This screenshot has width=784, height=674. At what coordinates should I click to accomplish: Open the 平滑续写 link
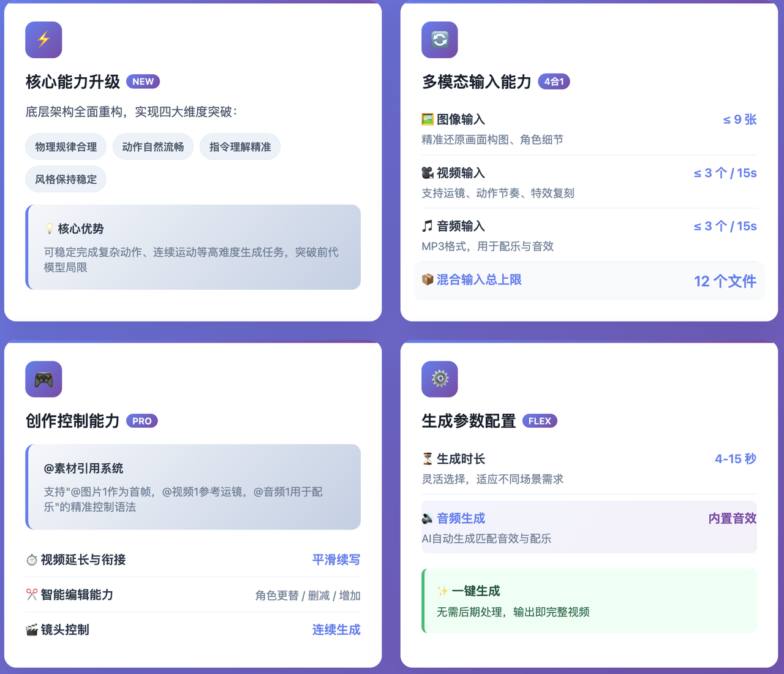pos(336,559)
